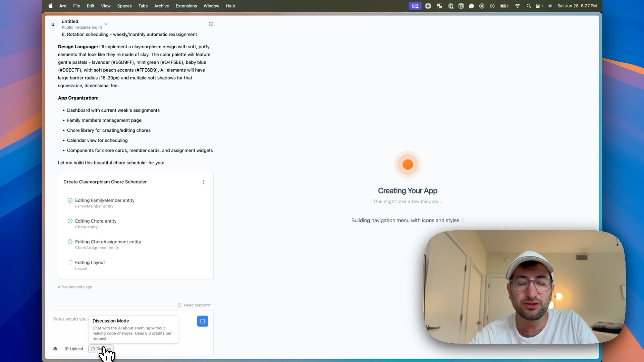Open version history via the clock icon
Screen dimensions: 644x362
(211, 24)
